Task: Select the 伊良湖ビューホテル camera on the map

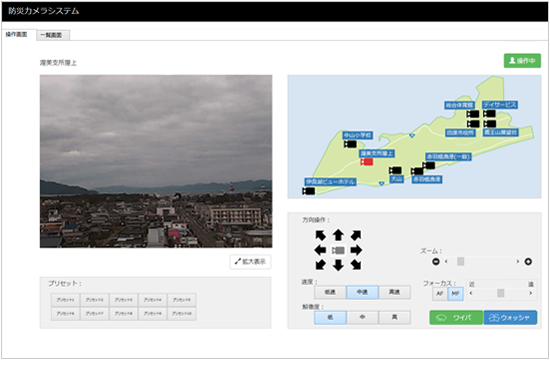Action: tap(308, 191)
